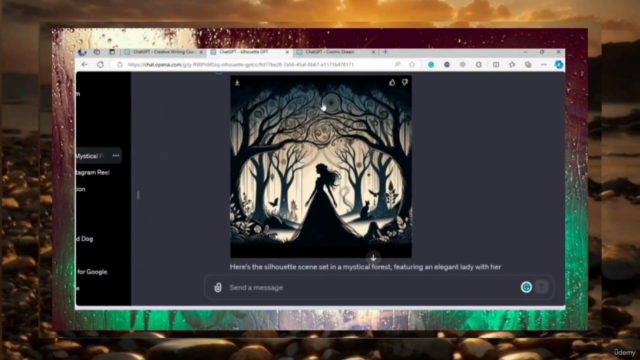640x360 pixels.
Task: Give thumbs down to the image
Action: tap(404, 82)
